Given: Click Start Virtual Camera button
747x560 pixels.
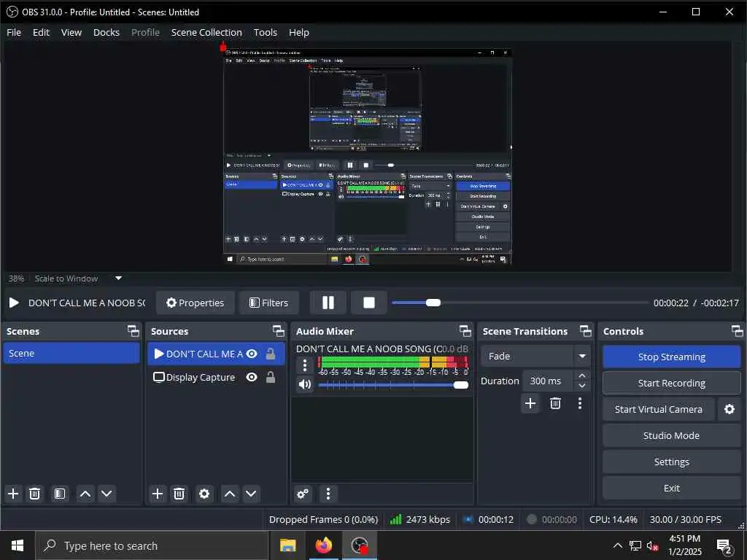Looking at the screenshot, I should (x=659, y=409).
